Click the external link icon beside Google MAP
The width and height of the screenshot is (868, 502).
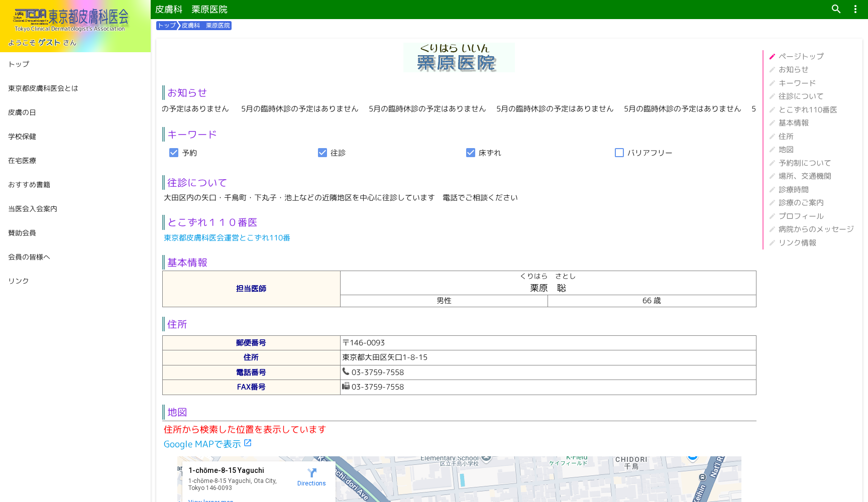pyautogui.click(x=248, y=443)
